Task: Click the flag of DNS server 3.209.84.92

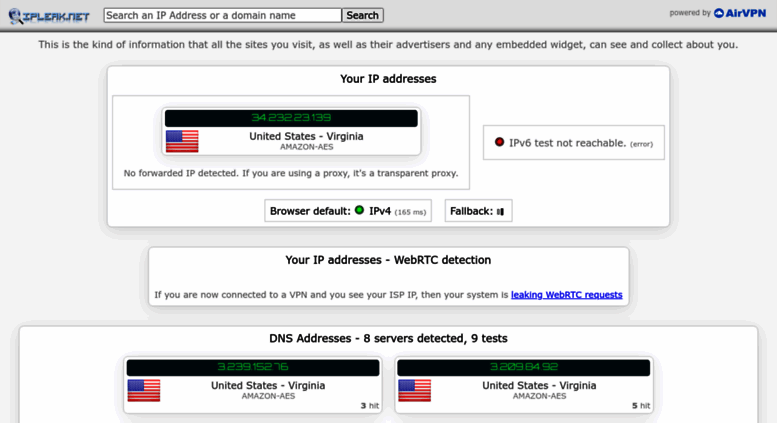Action: [415, 390]
